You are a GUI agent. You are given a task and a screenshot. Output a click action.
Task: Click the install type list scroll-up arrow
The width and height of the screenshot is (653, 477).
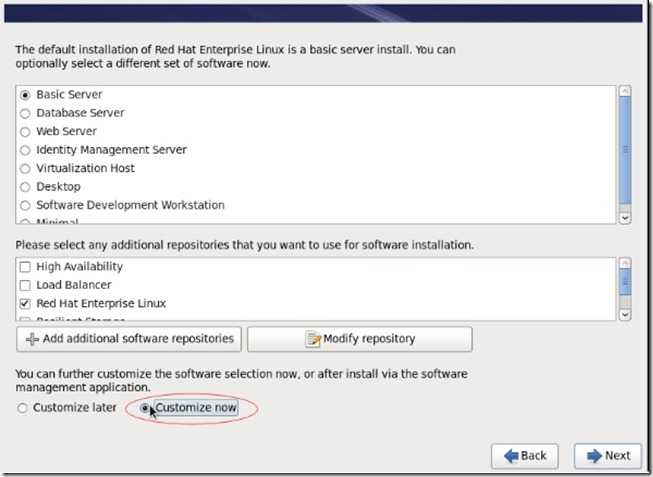point(625,91)
